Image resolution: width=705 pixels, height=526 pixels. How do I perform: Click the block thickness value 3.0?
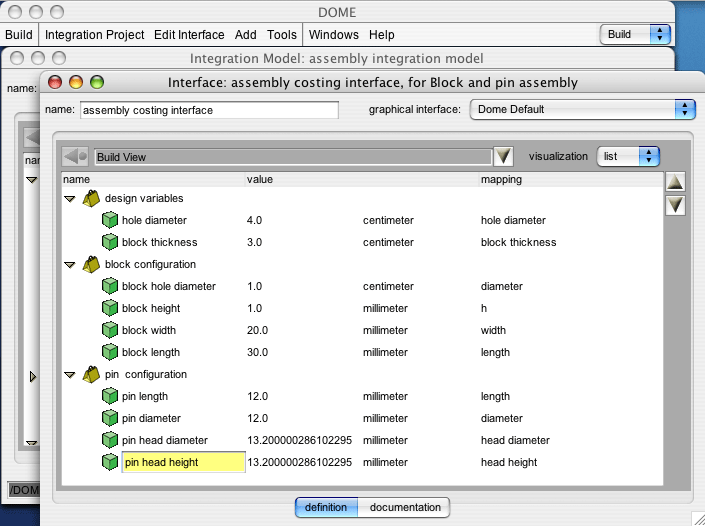[x=254, y=242]
